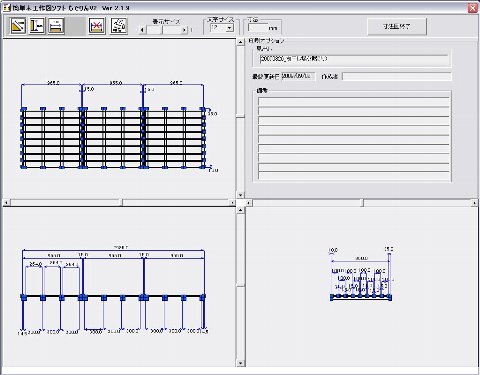Click the display size slider's right arrow
Viewport: 480px width, 375px height.
click(x=184, y=30)
